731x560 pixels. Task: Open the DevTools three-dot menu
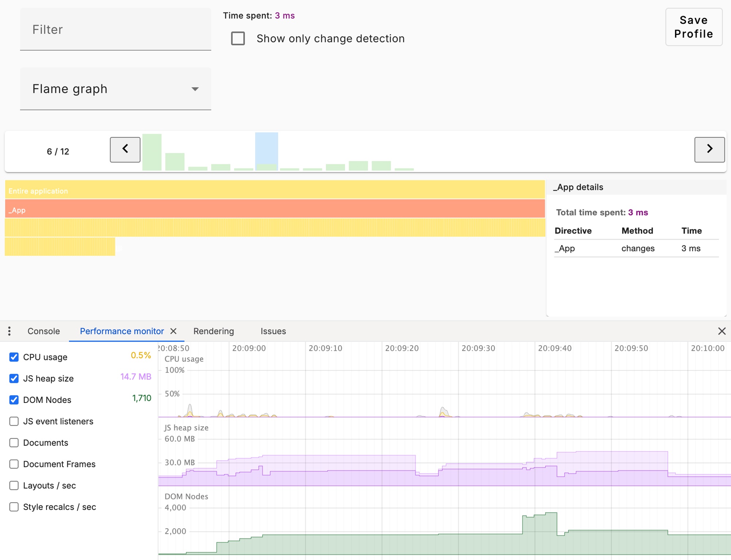pyautogui.click(x=9, y=331)
